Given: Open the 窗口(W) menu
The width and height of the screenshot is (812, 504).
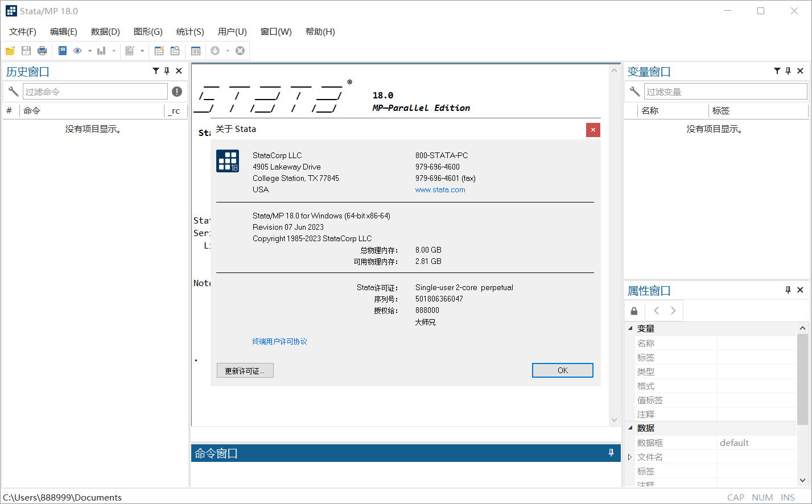Looking at the screenshot, I should tap(276, 32).
